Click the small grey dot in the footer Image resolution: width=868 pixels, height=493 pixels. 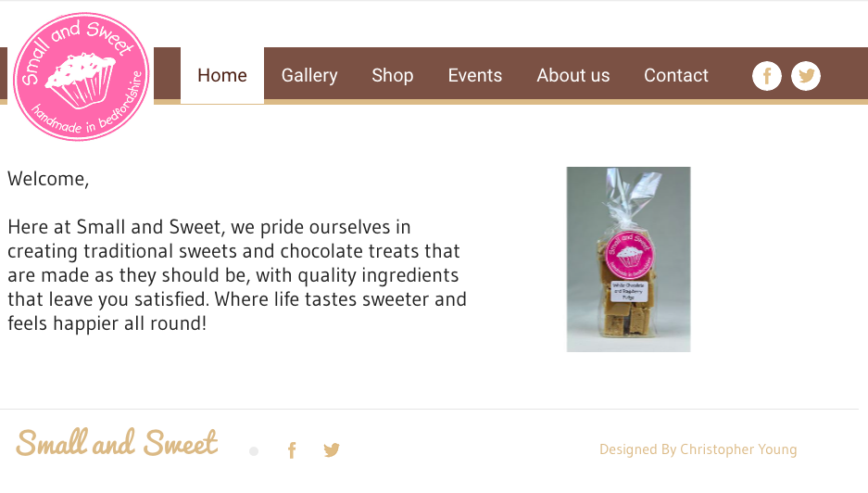click(x=254, y=451)
